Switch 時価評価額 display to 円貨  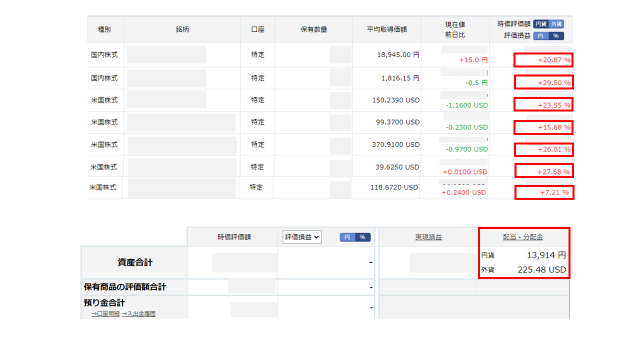(541, 24)
